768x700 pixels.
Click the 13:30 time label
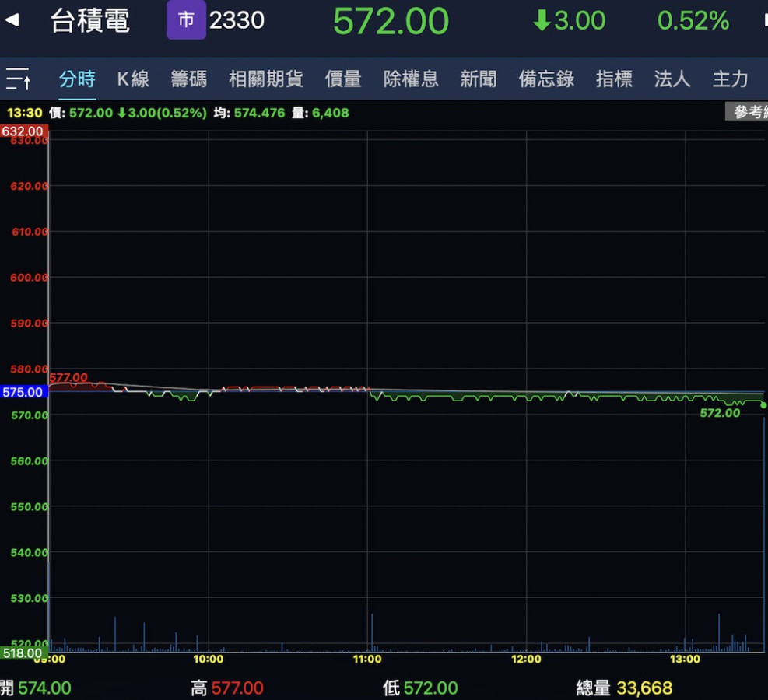[24, 113]
